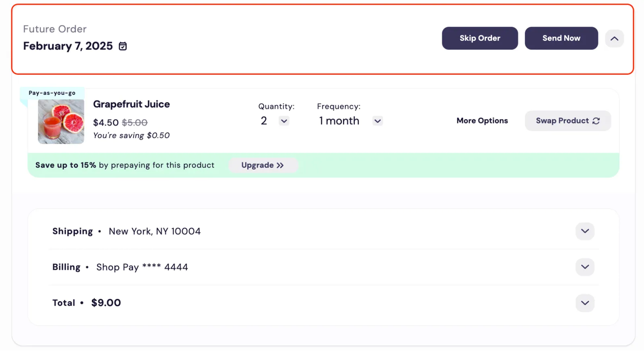Expand the Total section chevron

pos(585,303)
